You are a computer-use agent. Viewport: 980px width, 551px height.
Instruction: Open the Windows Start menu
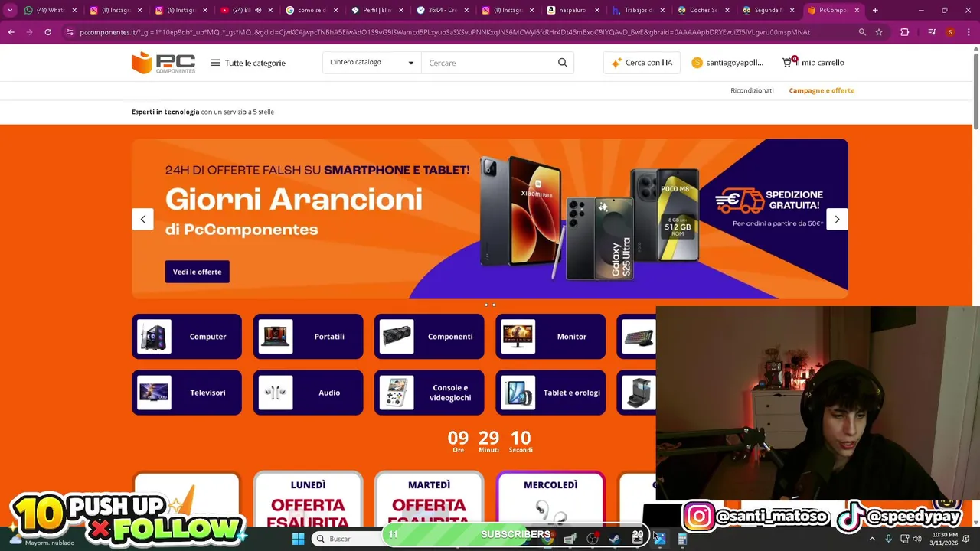coord(298,539)
